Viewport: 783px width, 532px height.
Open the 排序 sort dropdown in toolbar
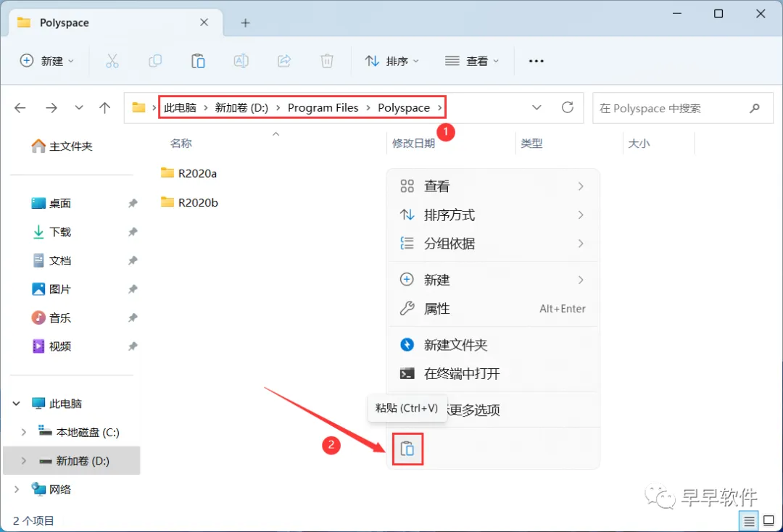coord(391,61)
